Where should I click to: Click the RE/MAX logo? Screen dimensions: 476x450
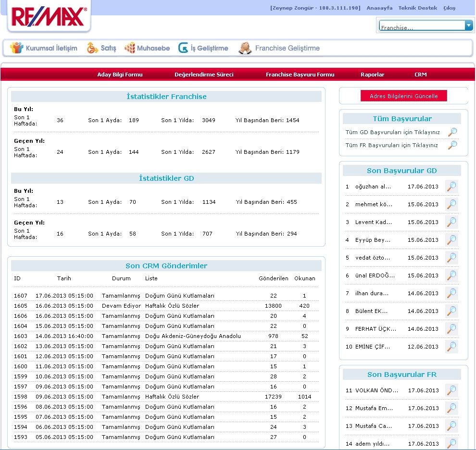pos(49,17)
